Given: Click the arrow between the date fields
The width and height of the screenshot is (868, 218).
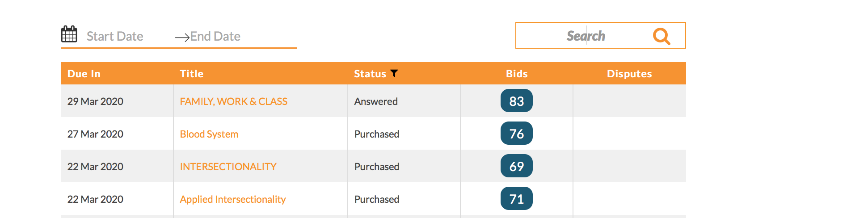Looking at the screenshot, I should click(x=182, y=37).
